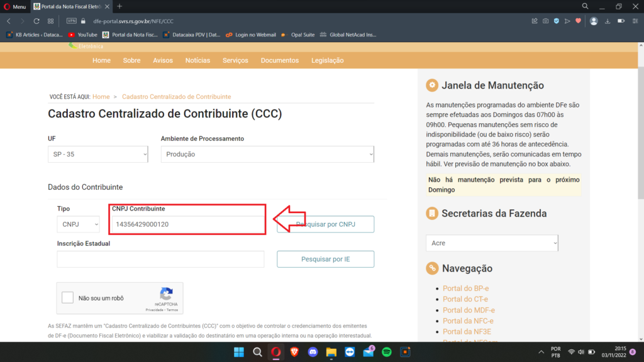Open a new tab with plus button
The width and height of the screenshot is (644, 362).
coord(119,6)
